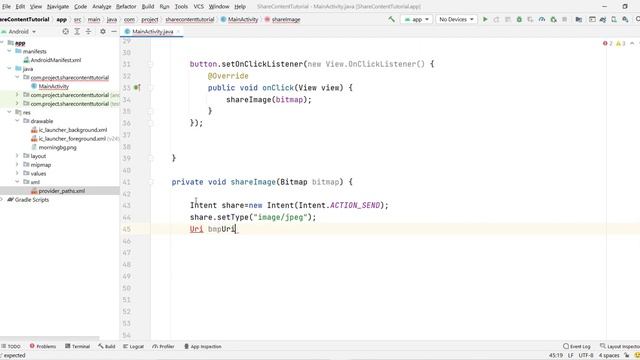
Task: Select the MainActivity.java editor tab
Action: click(152, 31)
